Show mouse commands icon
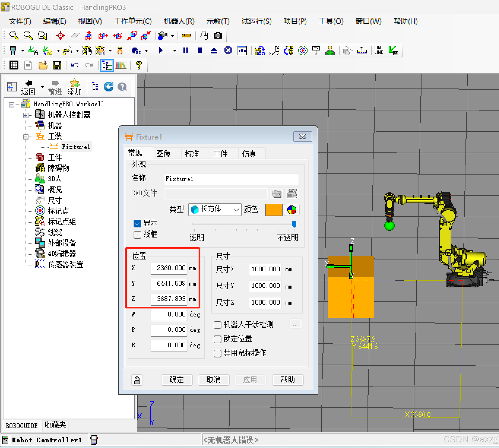Screen dimensions: 499x448 click(204, 36)
